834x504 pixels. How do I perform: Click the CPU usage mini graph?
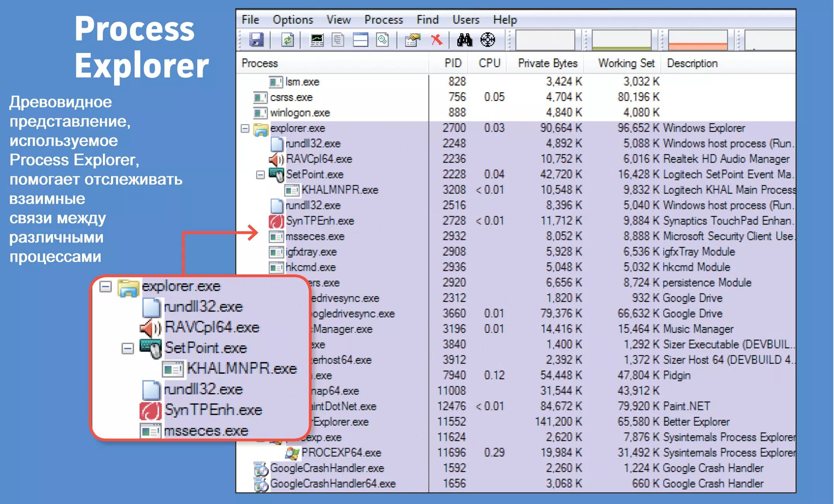545,40
